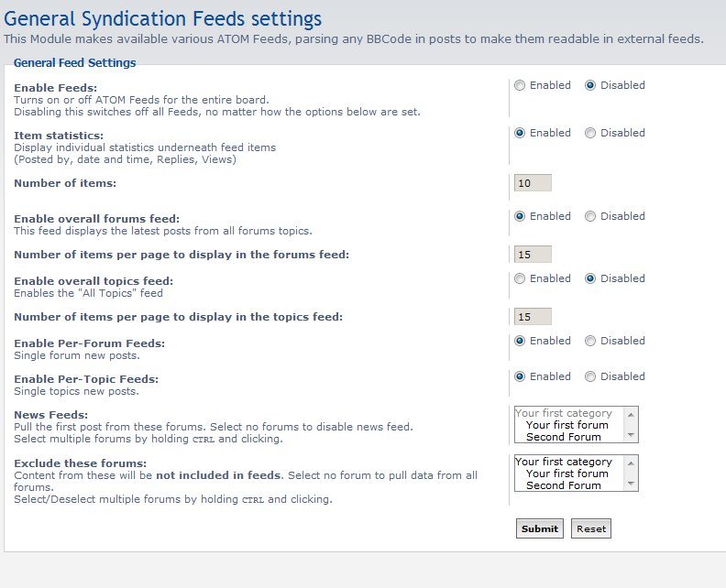Image resolution: width=726 pixels, height=588 pixels.
Task: Focus the topics feed items-per-page field
Action: point(533,316)
